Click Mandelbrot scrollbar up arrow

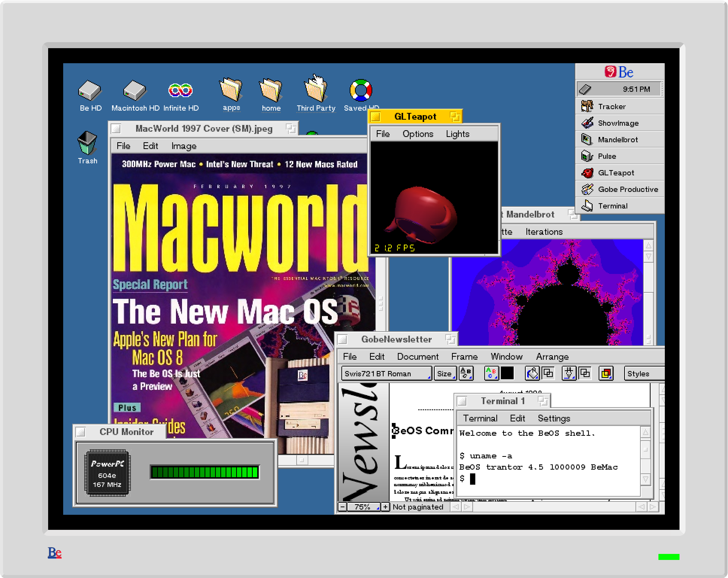point(649,246)
